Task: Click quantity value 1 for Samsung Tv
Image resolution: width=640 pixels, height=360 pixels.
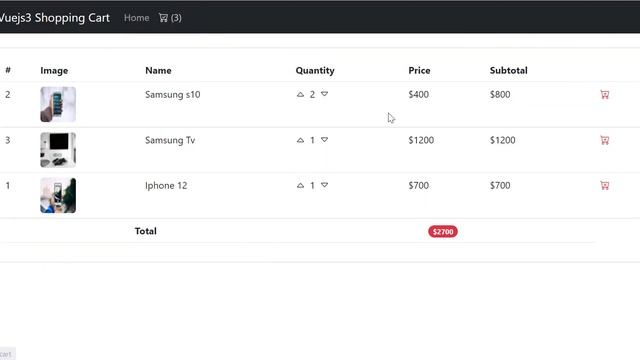Action: 312,140
